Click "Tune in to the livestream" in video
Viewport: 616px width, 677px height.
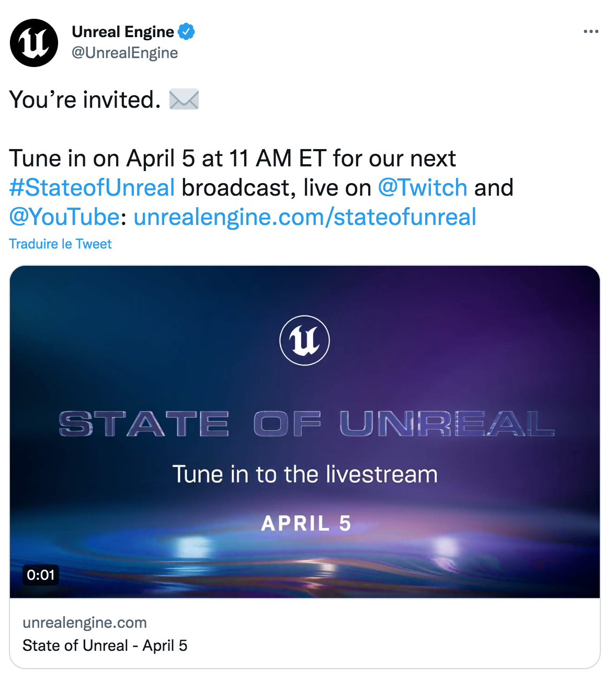tap(305, 475)
